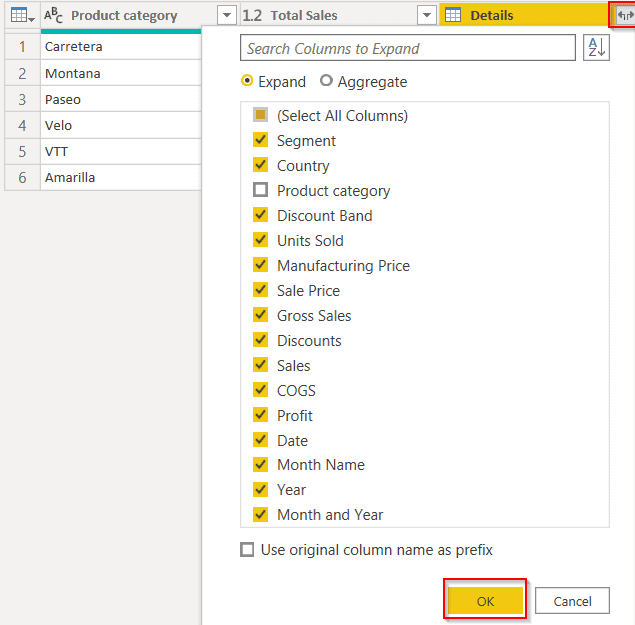The image size is (635, 625).
Task: Uncheck the Month and Year checkbox
Action: point(260,515)
